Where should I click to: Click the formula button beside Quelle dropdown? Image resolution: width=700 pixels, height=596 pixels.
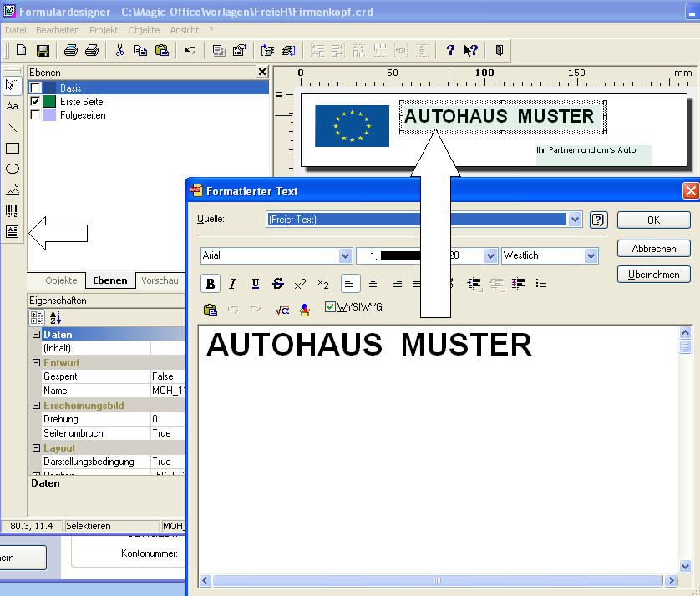598,220
